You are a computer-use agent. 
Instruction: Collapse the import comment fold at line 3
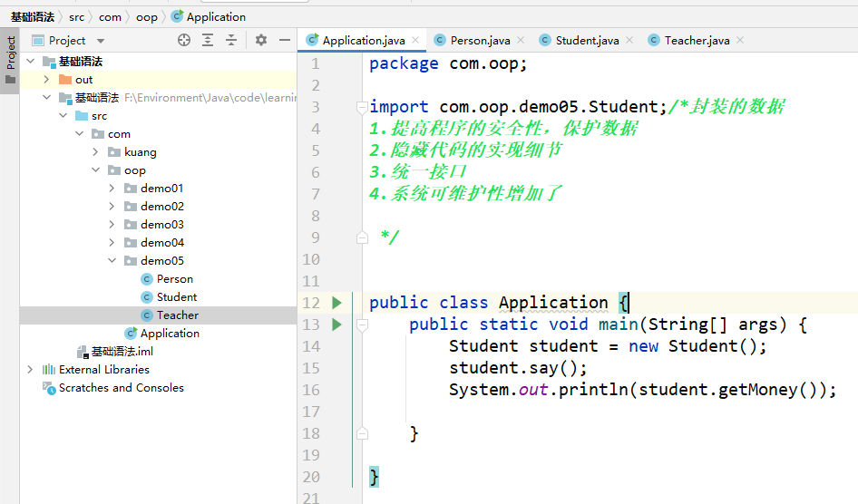tap(362, 107)
